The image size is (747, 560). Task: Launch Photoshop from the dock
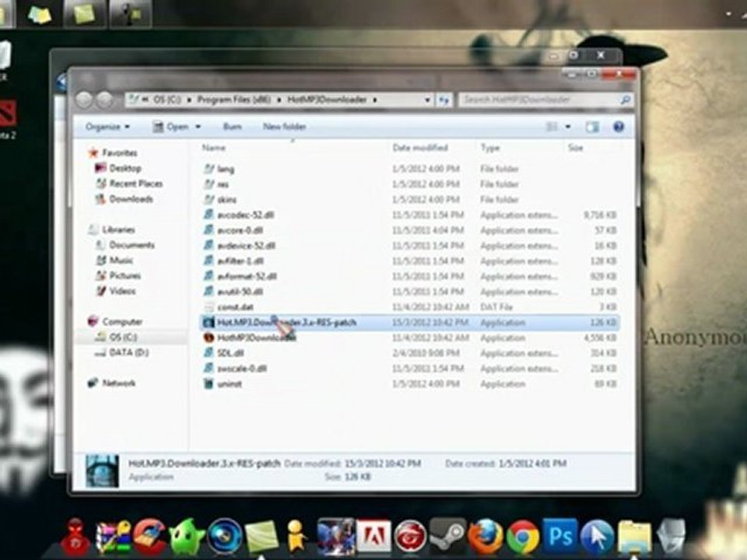point(560,535)
